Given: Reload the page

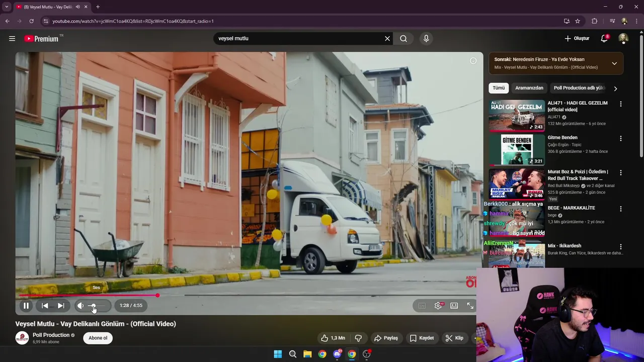Looking at the screenshot, I should [x=31, y=21].
